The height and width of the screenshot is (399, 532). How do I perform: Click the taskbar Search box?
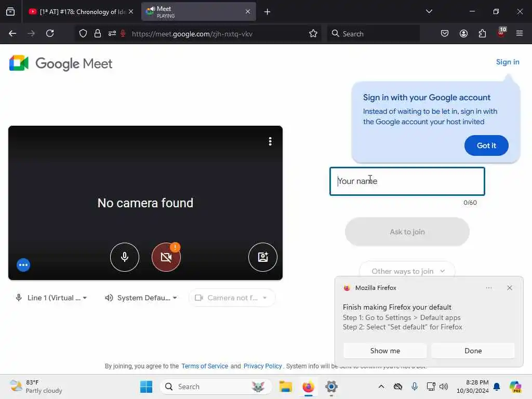[x=216, y=387]
